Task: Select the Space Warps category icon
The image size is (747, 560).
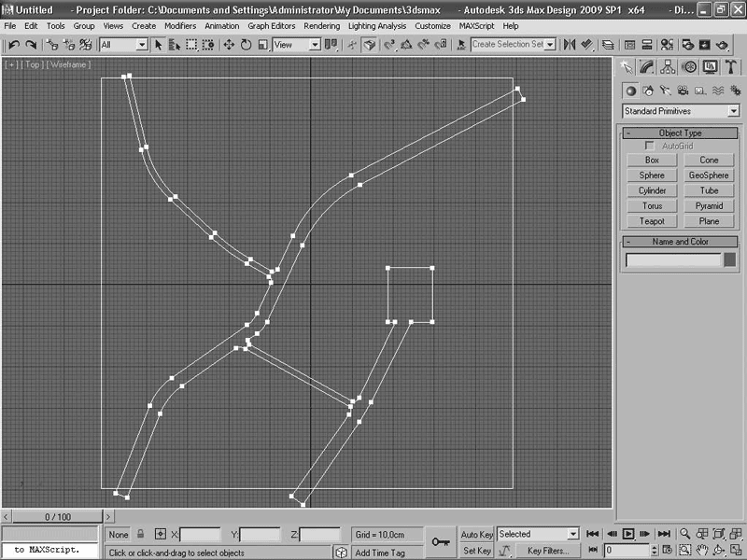Action: pos(718,91)
